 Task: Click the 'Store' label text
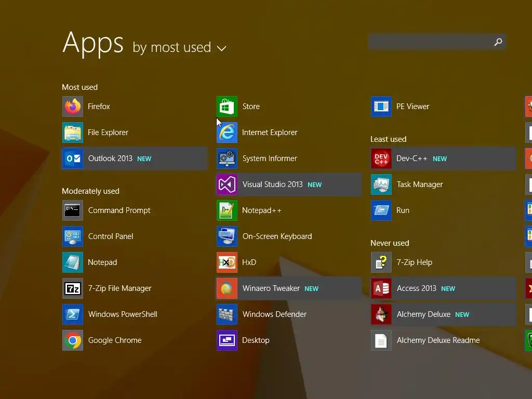pyautogui.click(x=251, y=107)
